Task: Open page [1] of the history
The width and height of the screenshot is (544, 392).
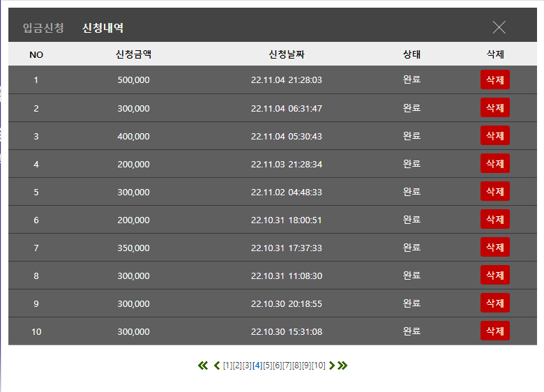Action: coord(227,365)
